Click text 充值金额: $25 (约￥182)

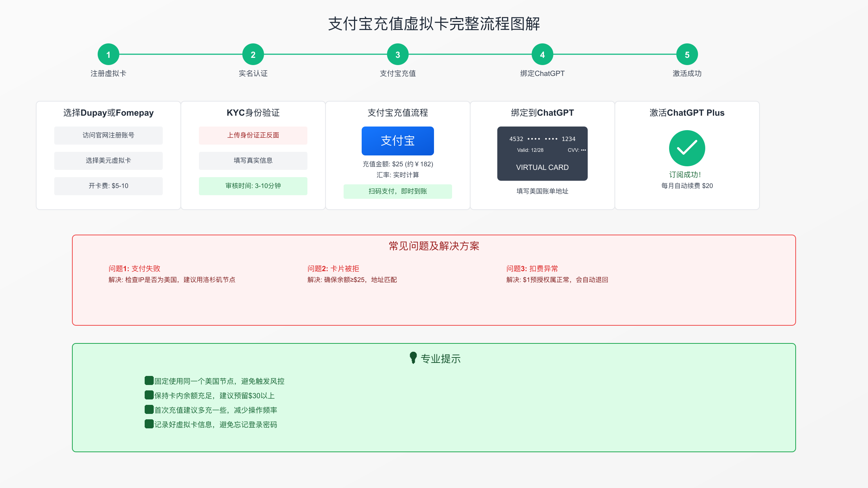(x=398, y=164)
